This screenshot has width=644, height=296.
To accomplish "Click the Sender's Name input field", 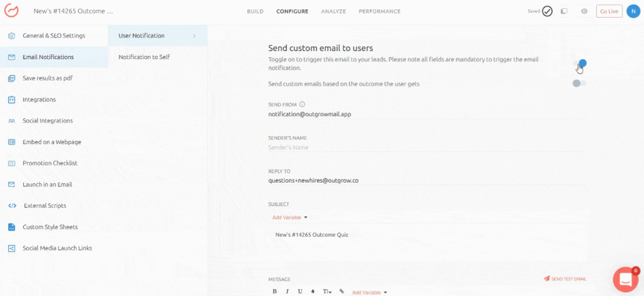I will (x=426, y=147).
